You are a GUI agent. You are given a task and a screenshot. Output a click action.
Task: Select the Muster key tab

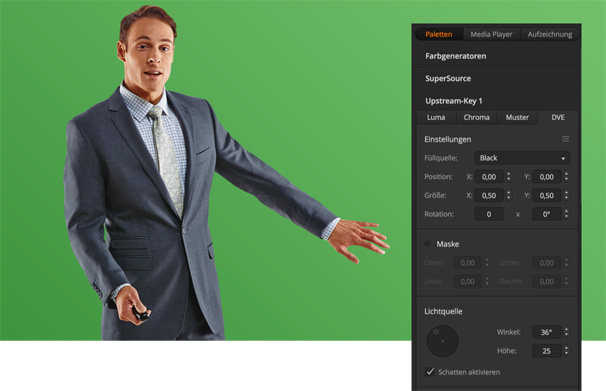(x=517, y=117)
